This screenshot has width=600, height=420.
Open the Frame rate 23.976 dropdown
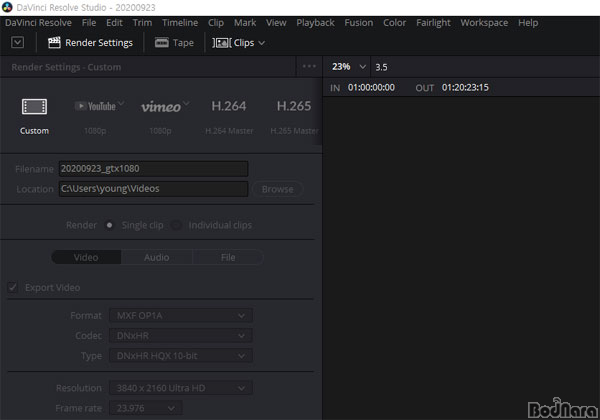tap(146, 408)
